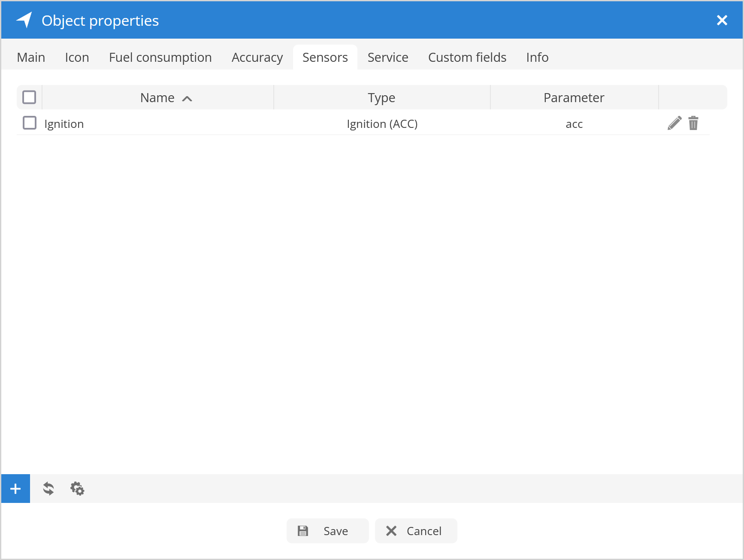Screen dimensions: 744x560
Task: Add a new sensor with plus button
Action: coord(15,488)
